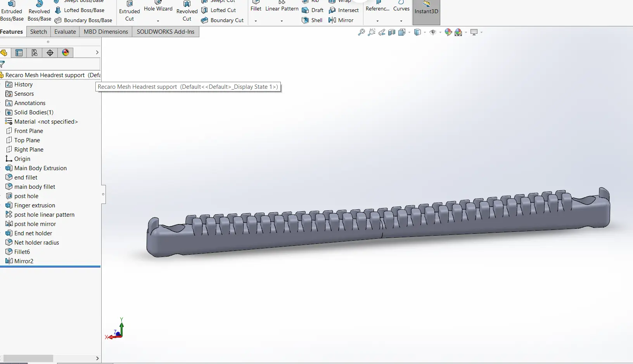Select the Main Body Extrusion feature
The height and width of the screenshot is (364, 633).
point(36,168)
